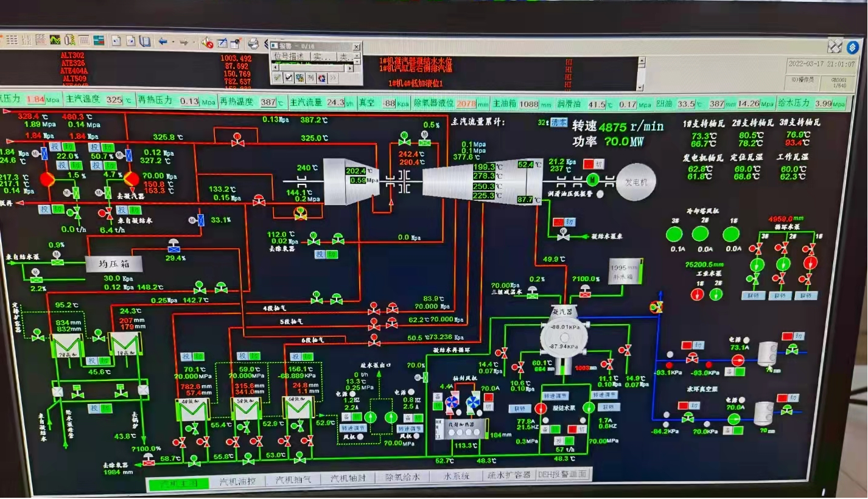The image size is (868, 499).
Task: Click the book pages toolbar icon
Action: (x=145, y=41)
